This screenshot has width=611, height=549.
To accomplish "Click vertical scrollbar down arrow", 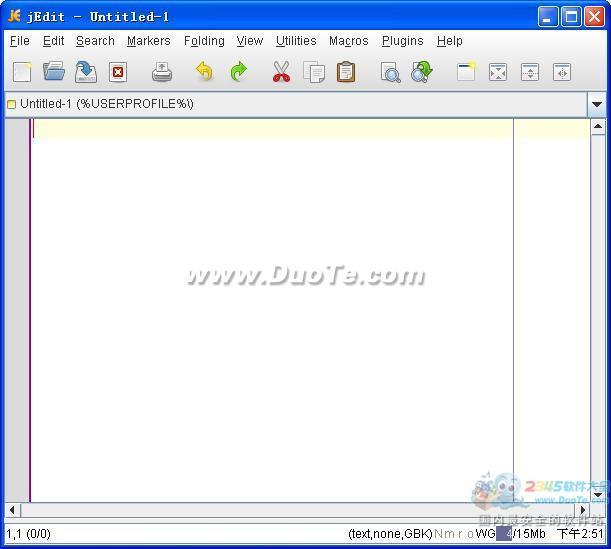I will click(598, 495).
